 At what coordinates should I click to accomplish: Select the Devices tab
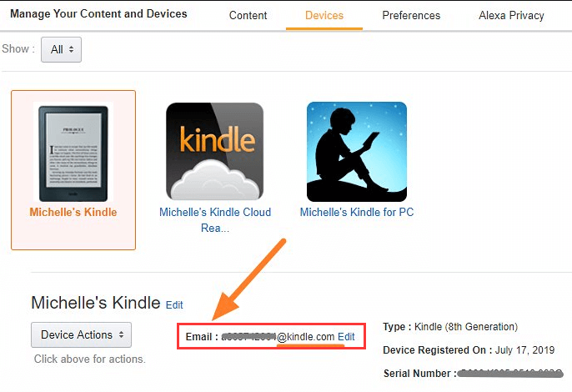[x=324, y=15]
